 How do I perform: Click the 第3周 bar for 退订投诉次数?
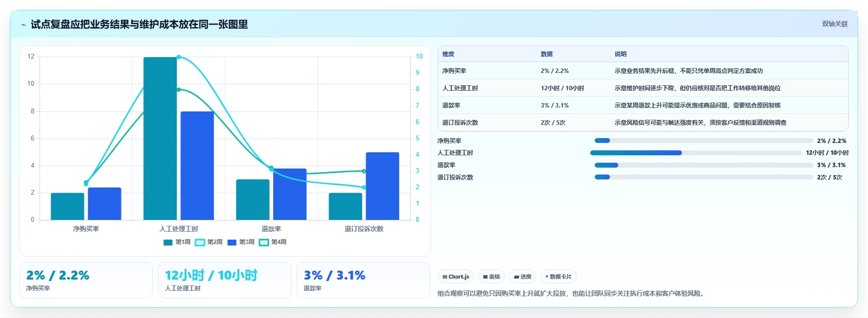click(x=382, y=186)
